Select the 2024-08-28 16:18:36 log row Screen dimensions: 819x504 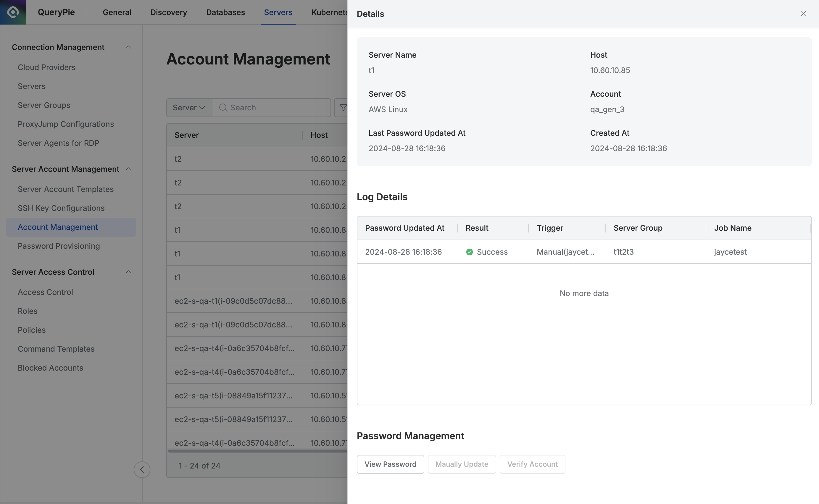click(403, 252)
